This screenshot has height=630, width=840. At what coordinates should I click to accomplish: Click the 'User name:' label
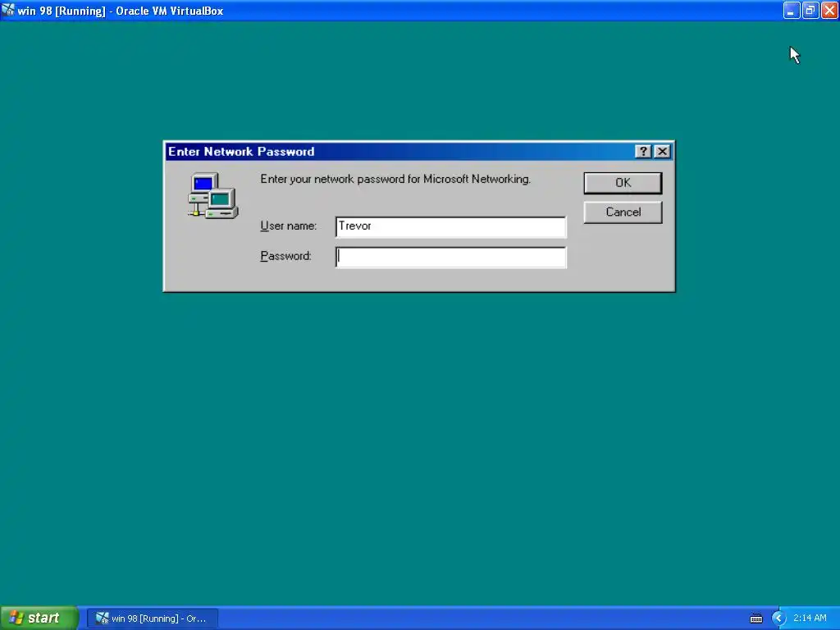click(x=288, y=226)
